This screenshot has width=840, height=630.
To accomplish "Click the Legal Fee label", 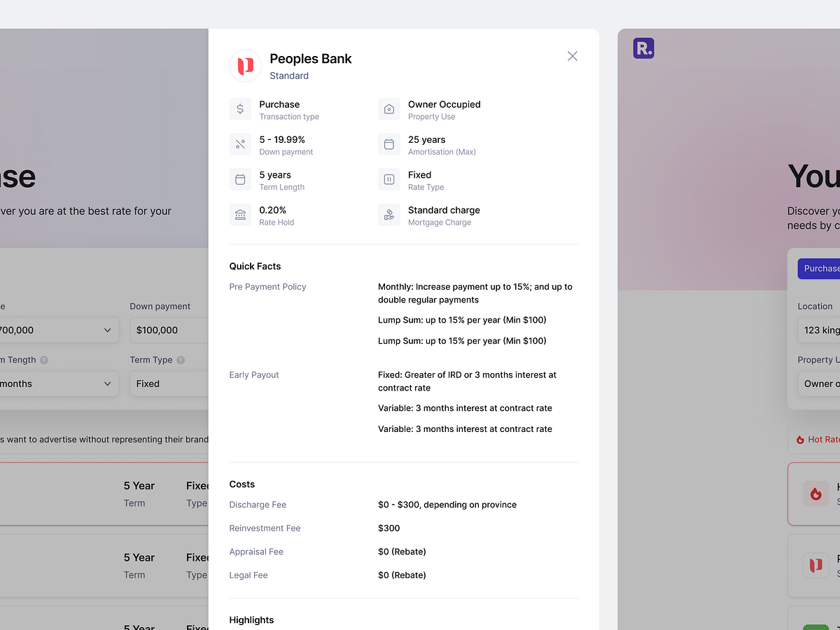I will pos(248,575).
